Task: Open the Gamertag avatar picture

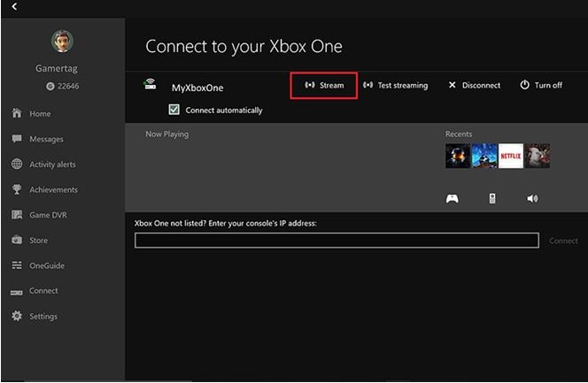Action: click(x=62, y=42)
